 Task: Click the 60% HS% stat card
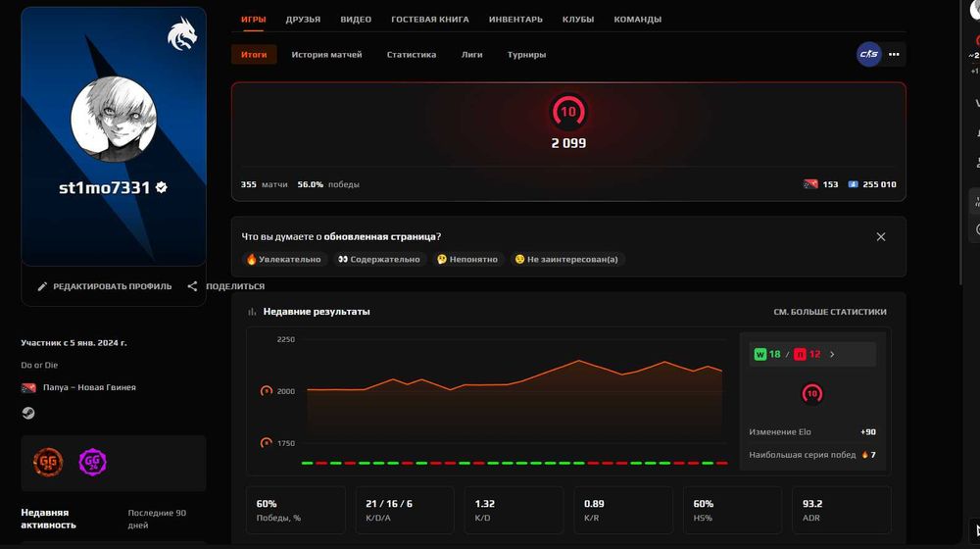click(732, 510)
